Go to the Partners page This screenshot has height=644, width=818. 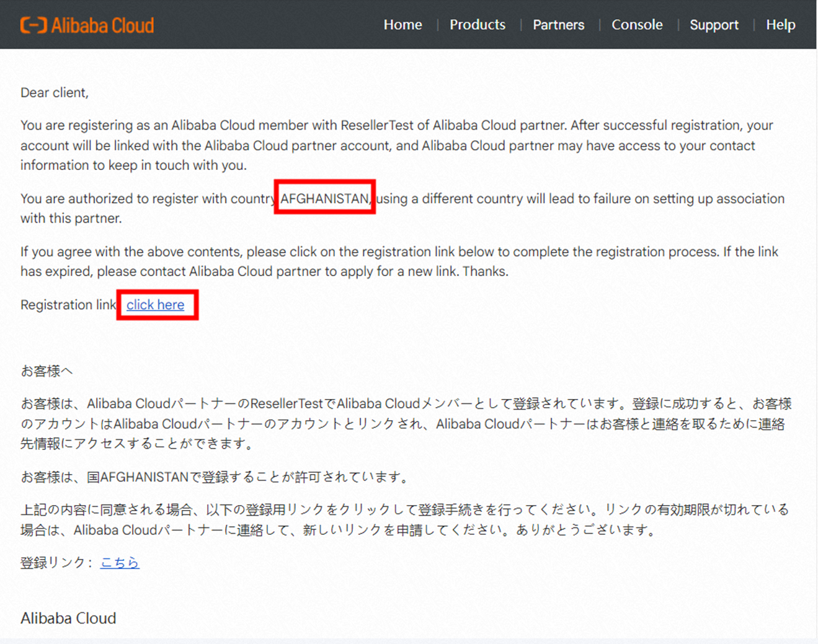558,25
